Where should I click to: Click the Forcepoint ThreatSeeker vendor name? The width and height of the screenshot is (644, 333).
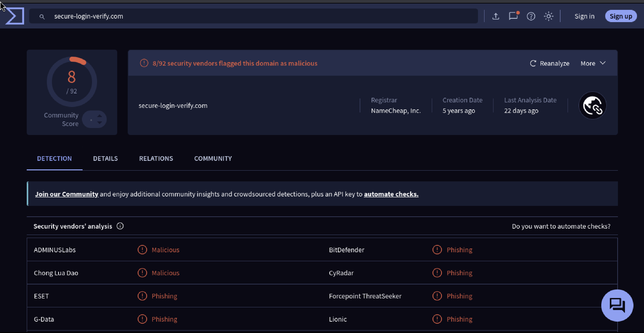click(x=365, y=296)
